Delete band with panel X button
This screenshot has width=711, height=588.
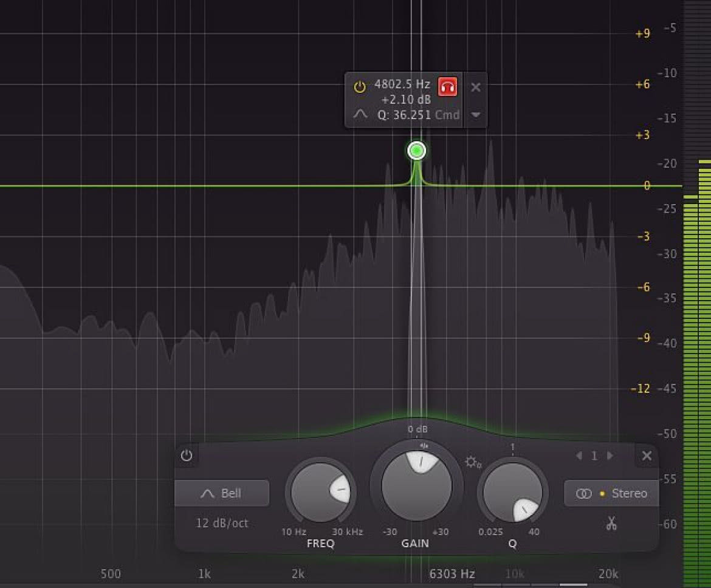pos(647,456)
